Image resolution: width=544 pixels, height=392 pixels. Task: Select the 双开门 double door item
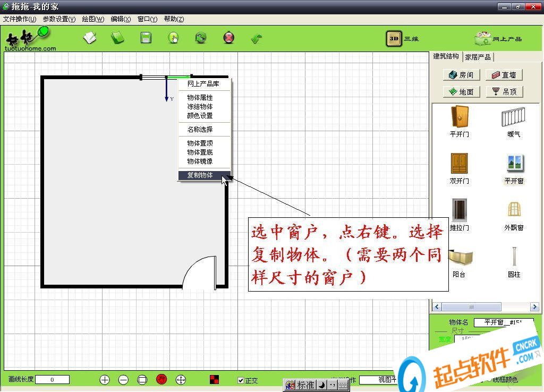click(460, 168)
